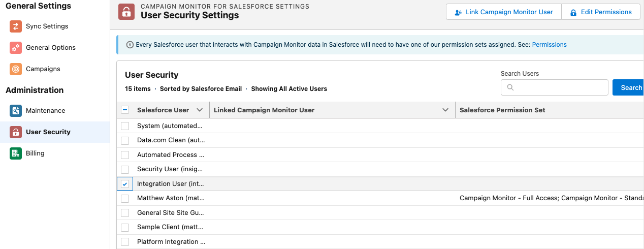Screen dimensions: 644x249
Task: Click the red lock icon in page header
Action: pyautogui.click(x=126, y=12)
